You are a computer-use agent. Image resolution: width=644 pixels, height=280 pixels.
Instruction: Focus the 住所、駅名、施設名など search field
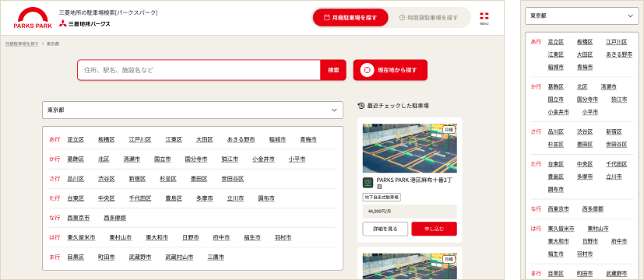pos(199,70)
